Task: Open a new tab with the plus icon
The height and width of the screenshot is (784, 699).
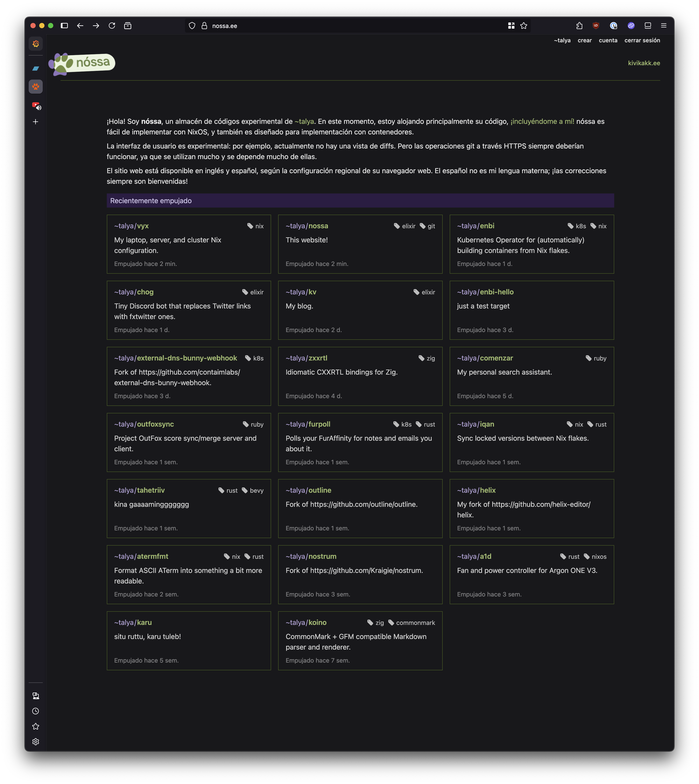Action: coord(36,122)
